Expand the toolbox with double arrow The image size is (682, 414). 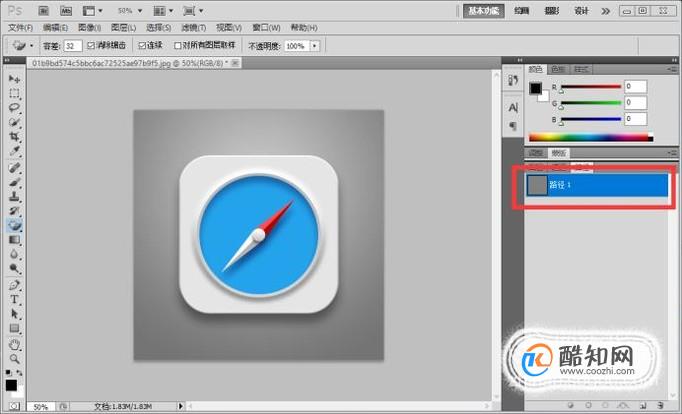pos(6,60)
